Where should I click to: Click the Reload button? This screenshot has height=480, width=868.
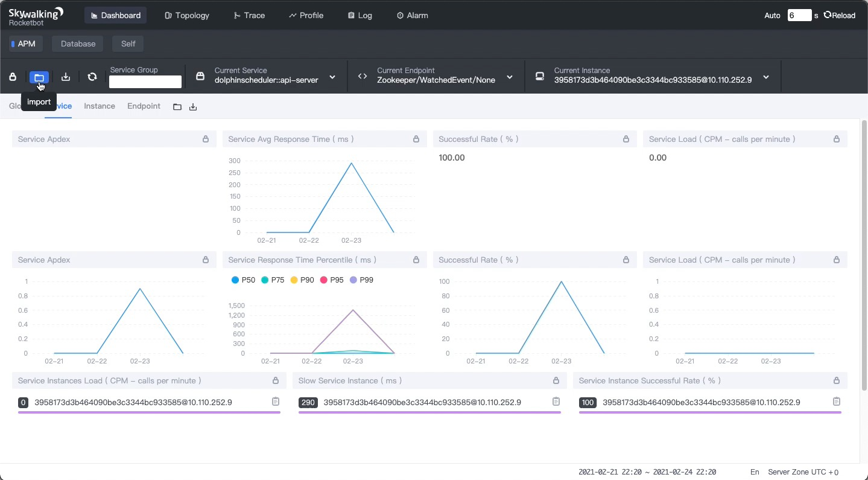(x=840, y=15)
